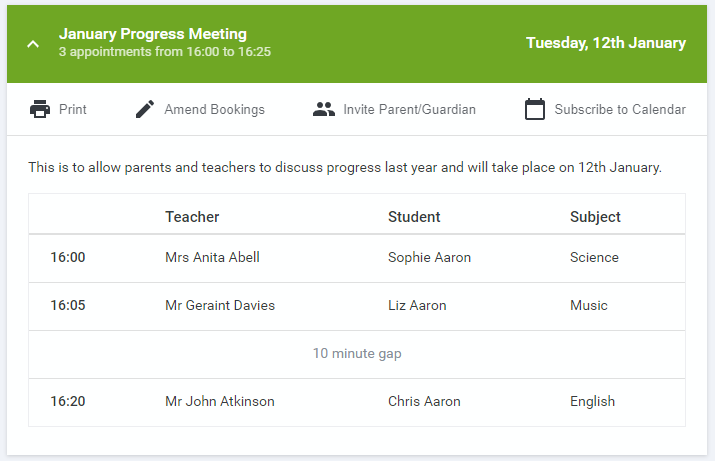Viewport: 715px width, 461px height.
Task: Collapse the January Progress Meeting panel
Action: (x=33, y=44)
